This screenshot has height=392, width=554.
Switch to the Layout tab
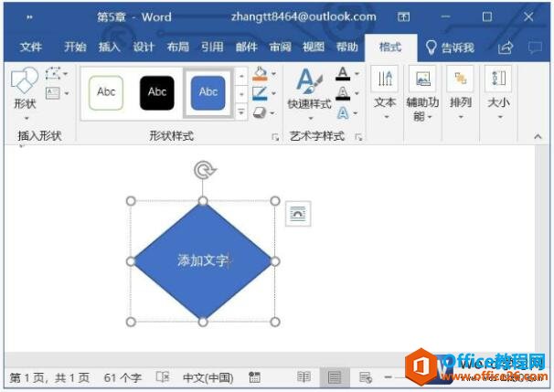[177, 47]
